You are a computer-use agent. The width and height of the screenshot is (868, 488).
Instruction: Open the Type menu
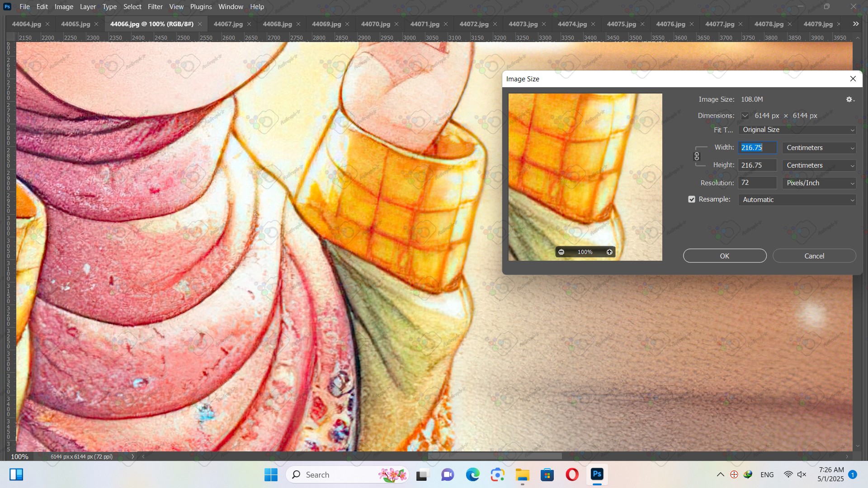tap(109, 7)
